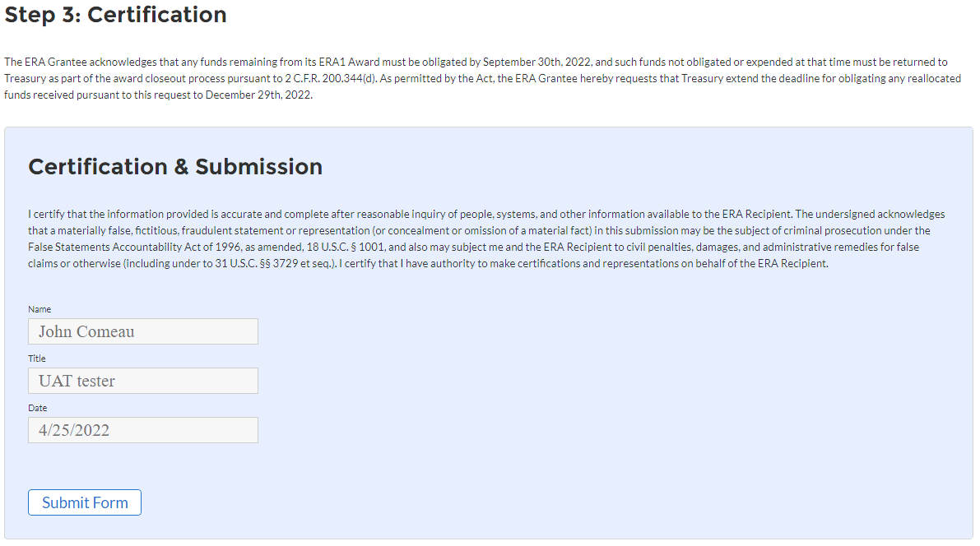Screen dimensions: 980x546
Task: Click the Submit Form button
Action: click(x=85, y=502)
